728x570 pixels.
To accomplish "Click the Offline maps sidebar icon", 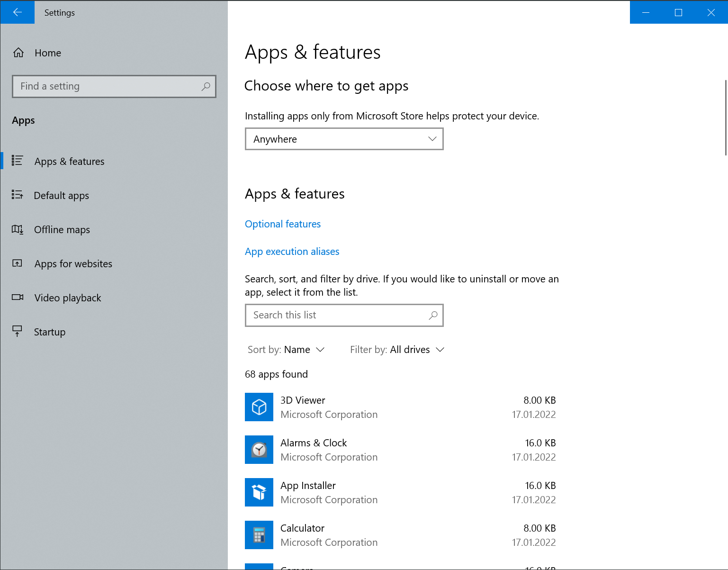I will pos(18,230).
